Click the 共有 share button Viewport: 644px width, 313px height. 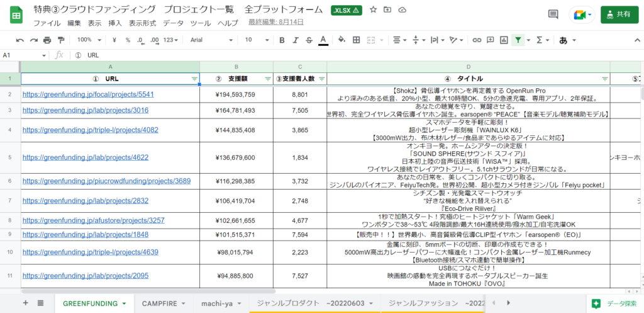point(619,14)
